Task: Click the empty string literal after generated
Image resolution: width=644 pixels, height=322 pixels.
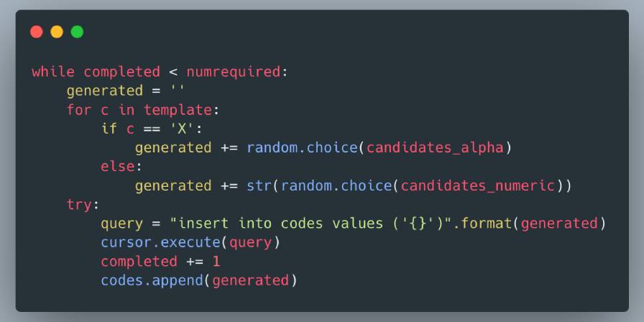Action: coord(177,91)
